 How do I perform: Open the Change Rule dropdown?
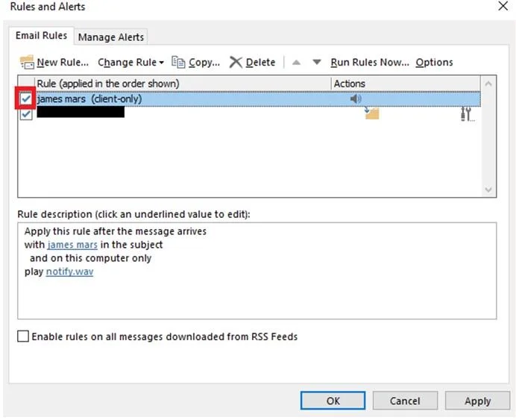coord(130,62)
